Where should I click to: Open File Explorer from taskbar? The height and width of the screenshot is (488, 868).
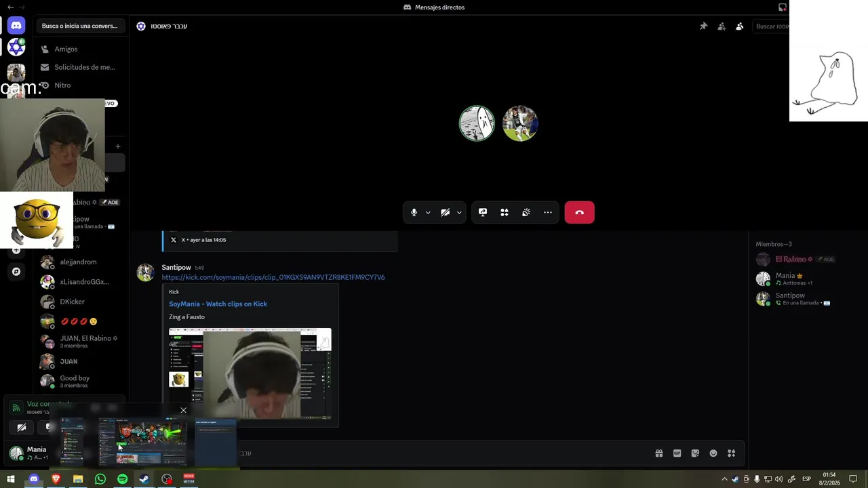point(78,479)
